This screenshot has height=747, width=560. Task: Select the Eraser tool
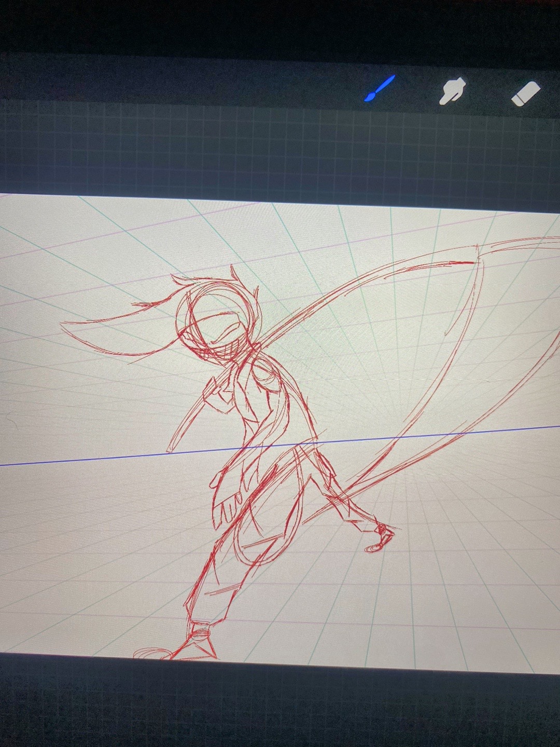[x=526, y=94]
